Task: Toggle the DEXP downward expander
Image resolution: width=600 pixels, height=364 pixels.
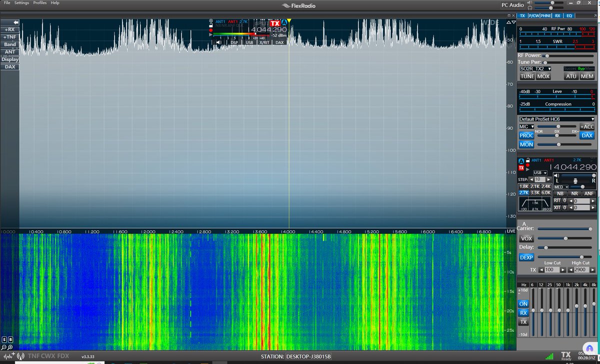Action: [526, 257]
